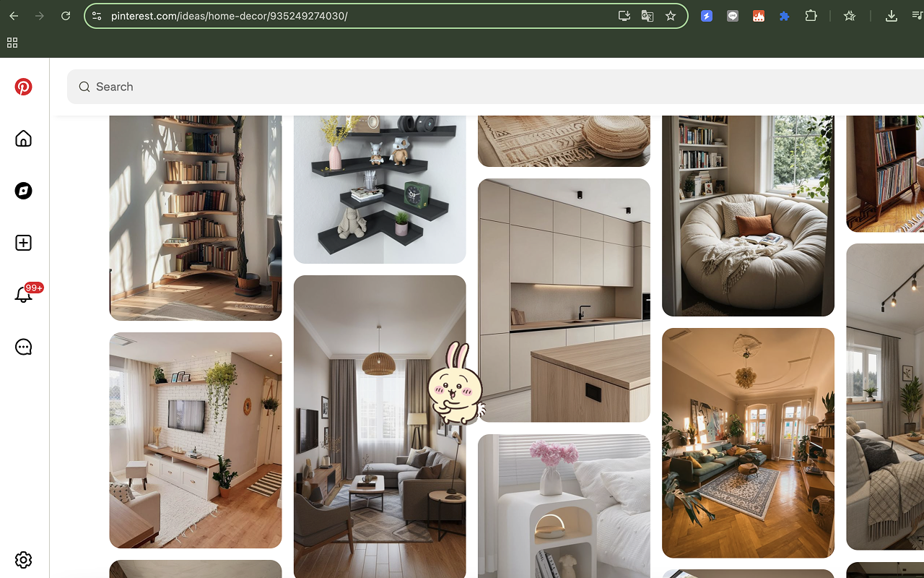Go to the Pinterest Home feed icon

pos(24,139)
